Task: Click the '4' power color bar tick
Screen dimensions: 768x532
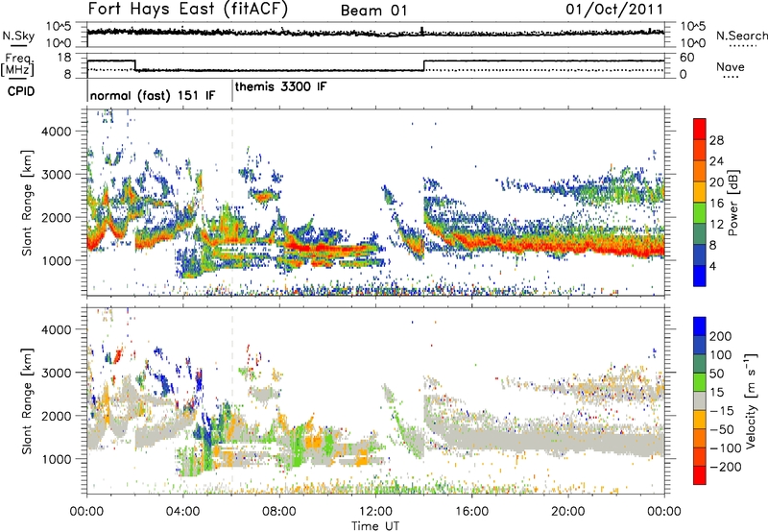Action: (x=712, y=267)
